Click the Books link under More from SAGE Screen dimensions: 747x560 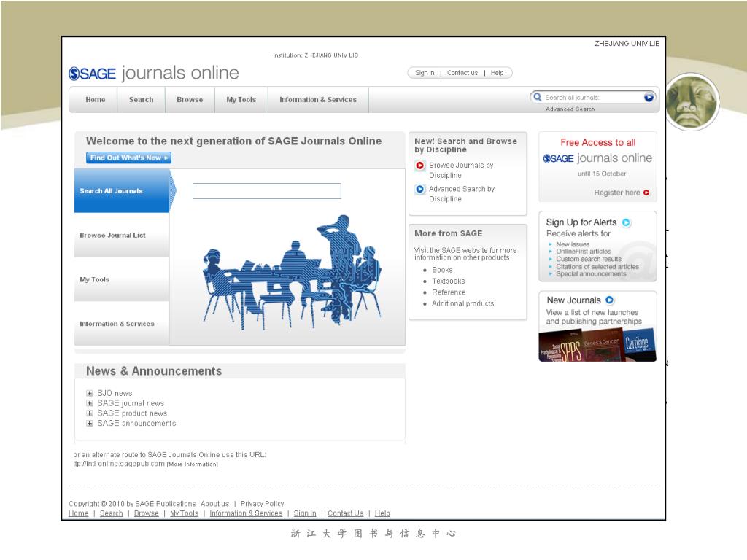click(x=442, y=270)
